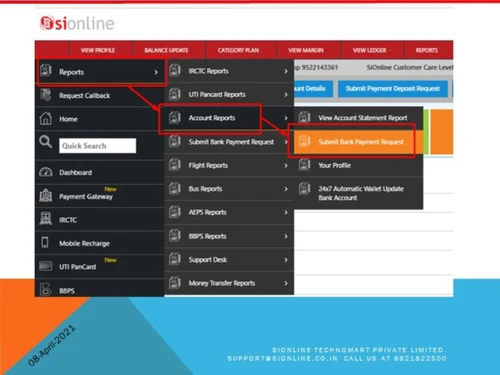Click the Home house icon

(46, 118)
